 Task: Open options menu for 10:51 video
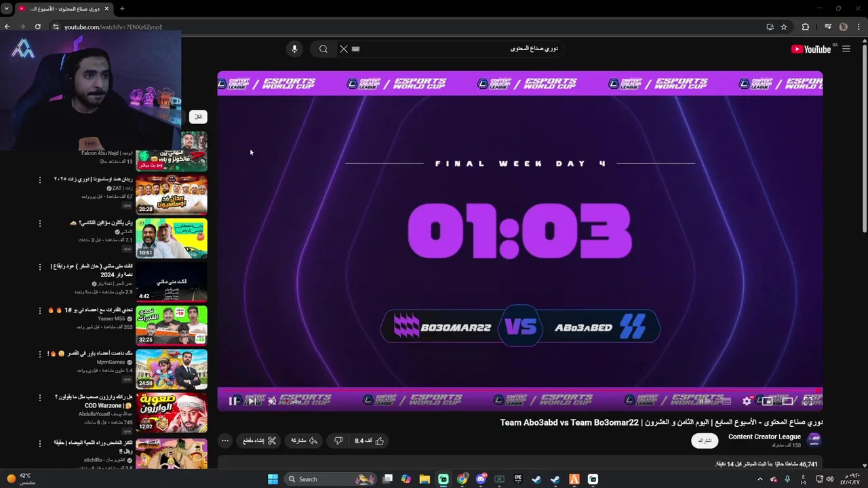point(39,223)
